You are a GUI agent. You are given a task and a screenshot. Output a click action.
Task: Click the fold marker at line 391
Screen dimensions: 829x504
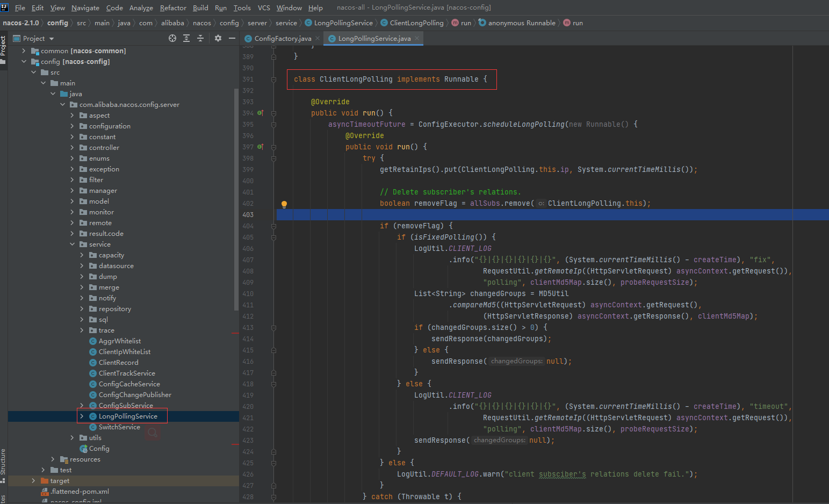273,80
